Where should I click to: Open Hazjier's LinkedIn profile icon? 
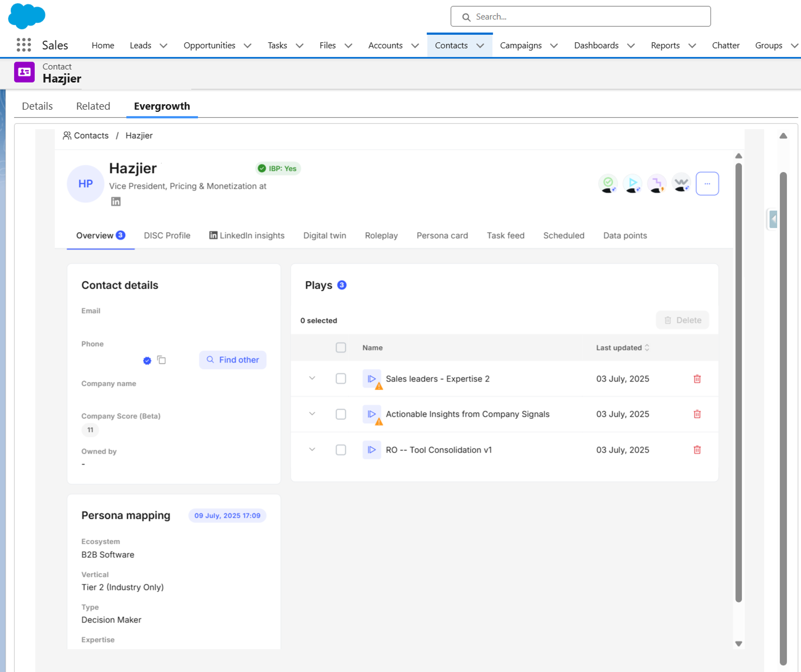coord(116,201)
